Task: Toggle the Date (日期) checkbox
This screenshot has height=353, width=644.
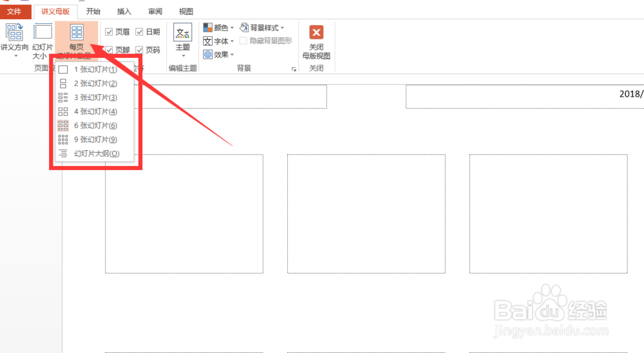Action: 139,32
